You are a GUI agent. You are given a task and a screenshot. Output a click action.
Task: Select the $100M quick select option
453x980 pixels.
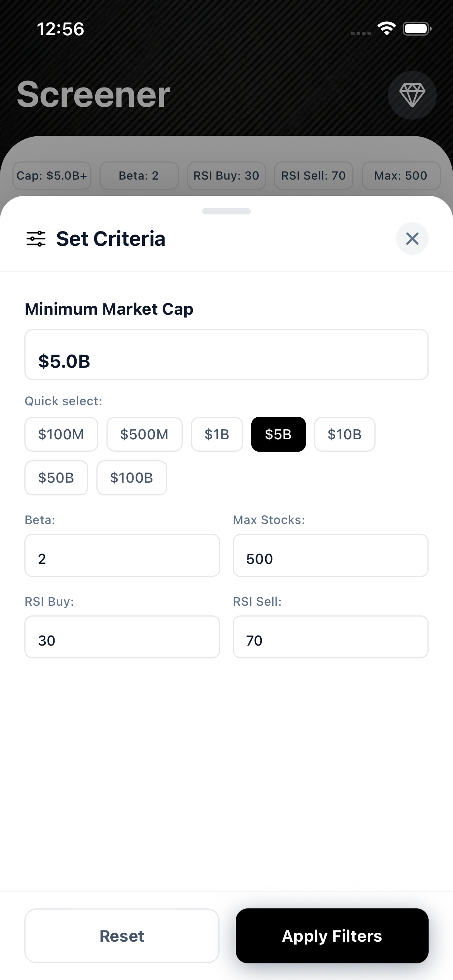[x=61, y=434]
